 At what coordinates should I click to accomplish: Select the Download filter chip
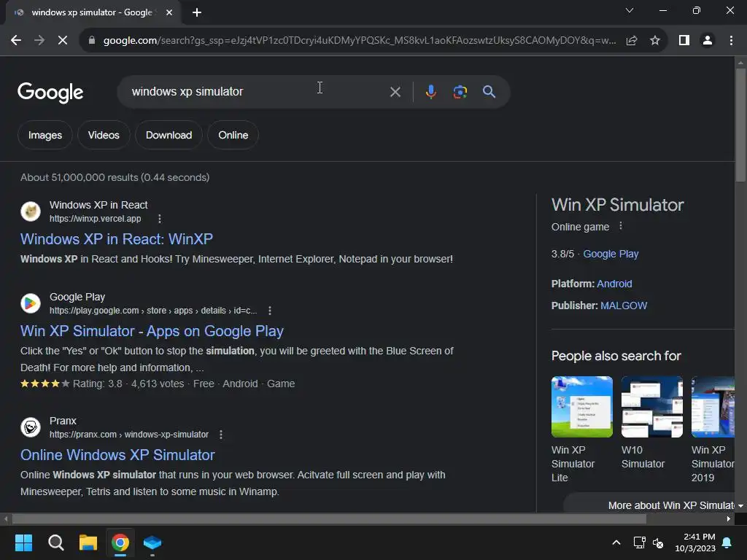coord(169,135)
